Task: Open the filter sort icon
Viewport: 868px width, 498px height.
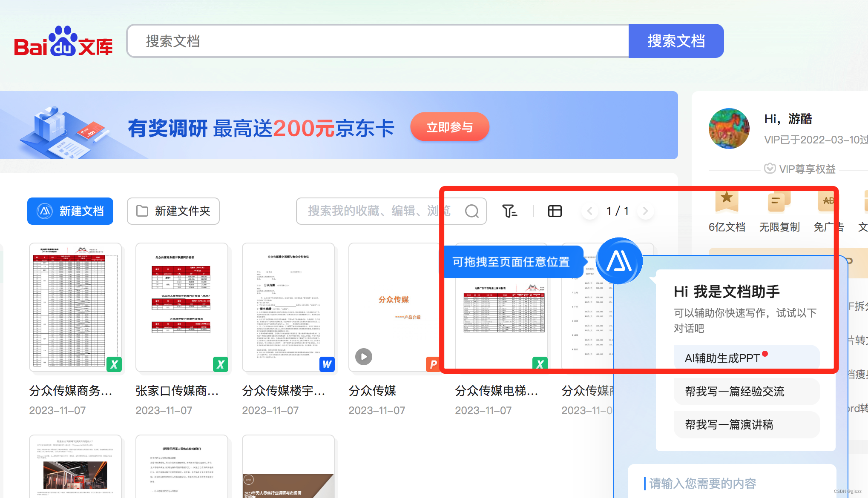Action: tap(509, 211)
